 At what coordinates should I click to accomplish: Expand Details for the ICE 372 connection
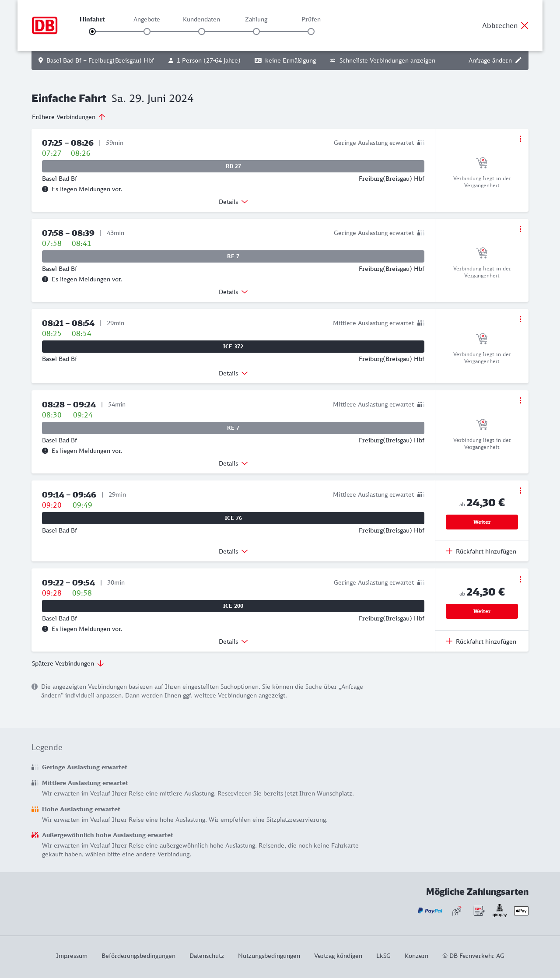click(233, 373)
